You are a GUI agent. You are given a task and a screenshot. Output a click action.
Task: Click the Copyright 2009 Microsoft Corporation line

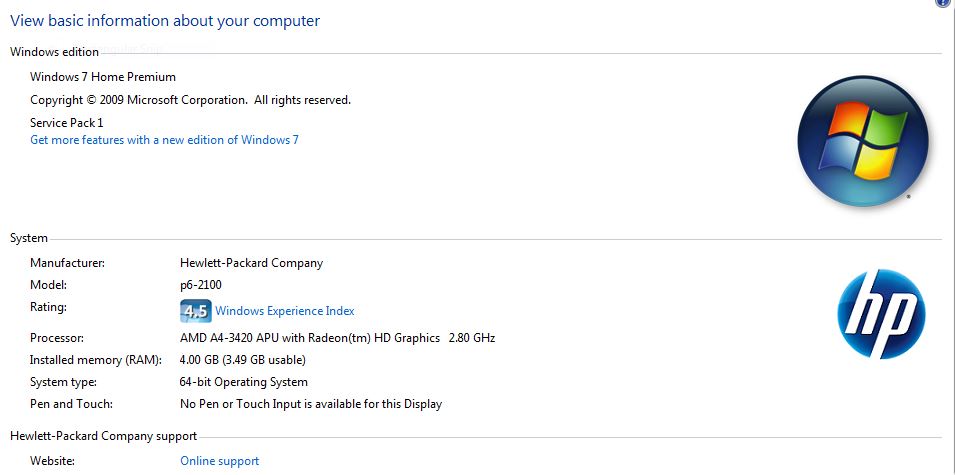pyautogui.click(x=191, y=100)
